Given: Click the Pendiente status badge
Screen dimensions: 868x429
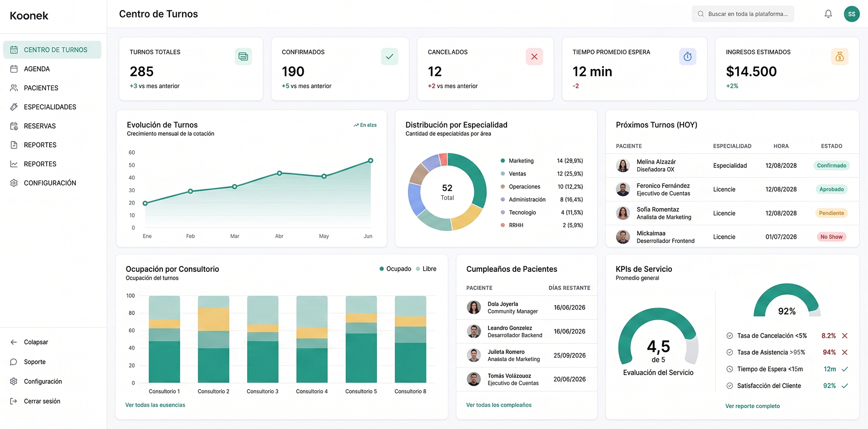Looking at the screenshot, I should point(831,213).
